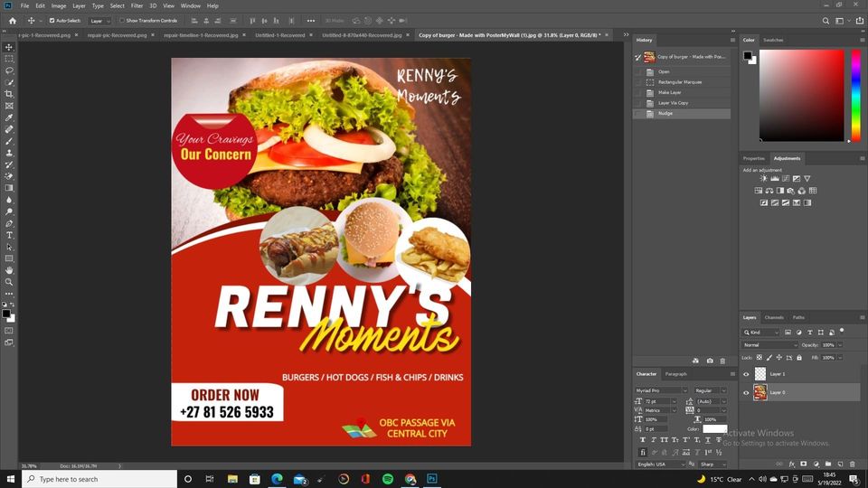Create new snapshot in History panel

pos(710,361)
